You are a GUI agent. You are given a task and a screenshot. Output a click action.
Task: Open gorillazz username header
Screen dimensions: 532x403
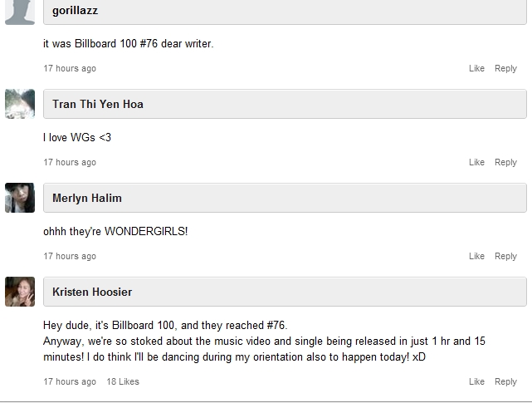coord(75,11)
